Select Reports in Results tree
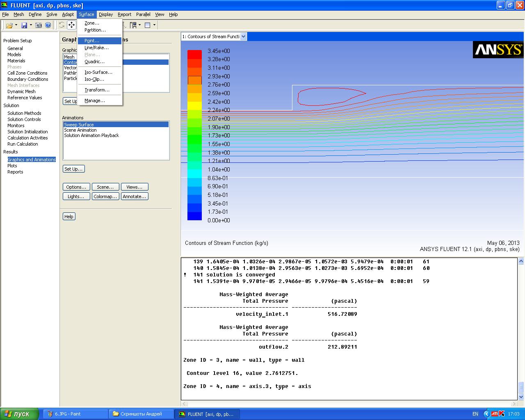The height and width of the screenshot is (420, 525). (15, 172)
